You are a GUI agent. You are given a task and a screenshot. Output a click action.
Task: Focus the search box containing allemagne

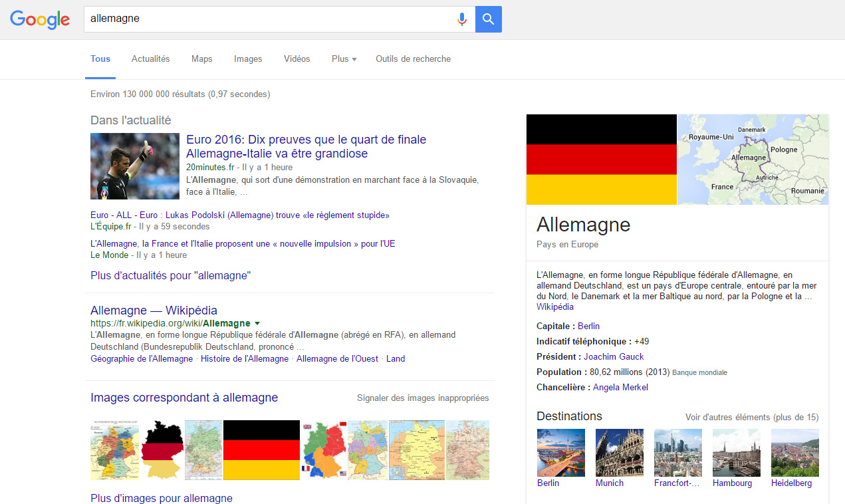coord(266,19)
